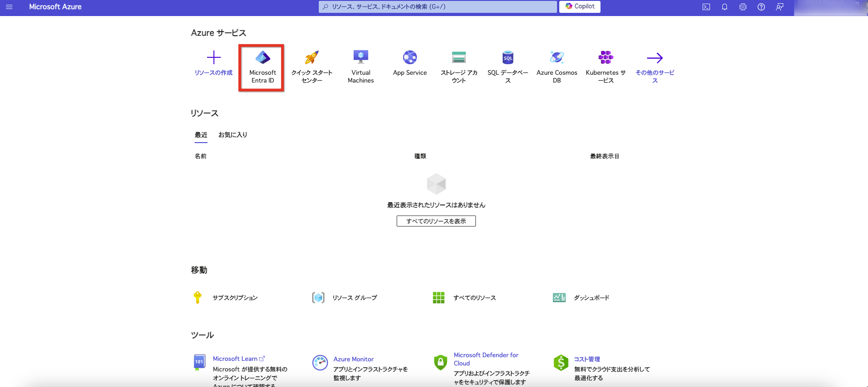
Task: Open SQL データベース service
Action: coord(508,67)
